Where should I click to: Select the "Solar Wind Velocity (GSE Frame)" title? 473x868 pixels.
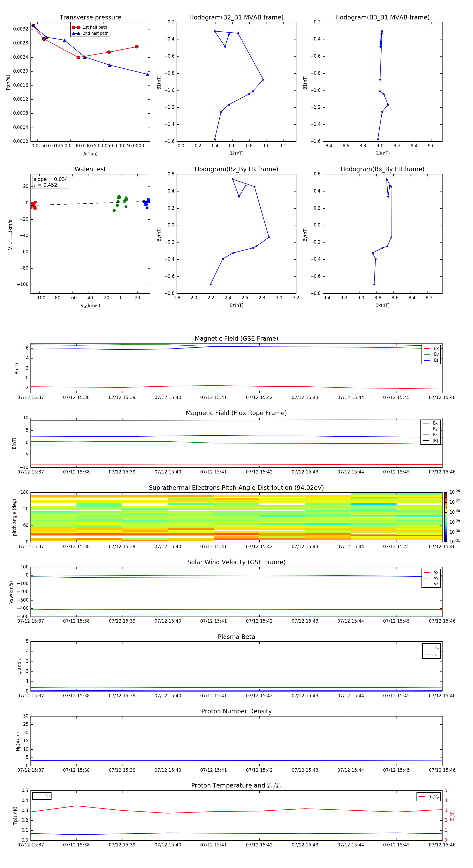point(236,562)
